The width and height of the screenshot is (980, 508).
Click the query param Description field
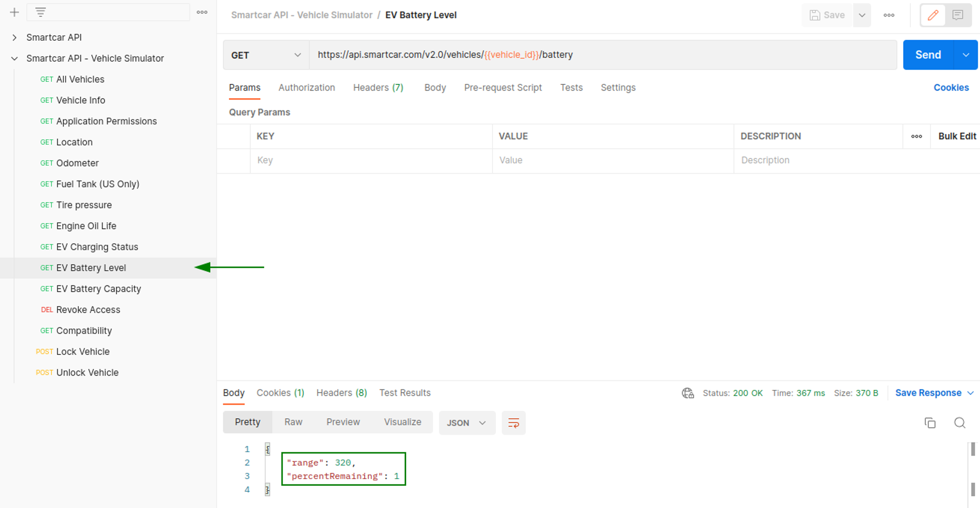point(857,160)
